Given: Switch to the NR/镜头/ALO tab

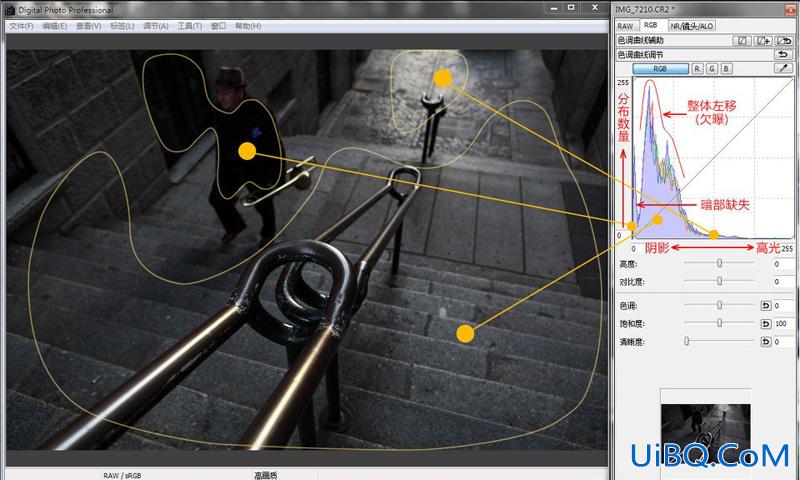Looking at the screenshot, I should point(692,26).
